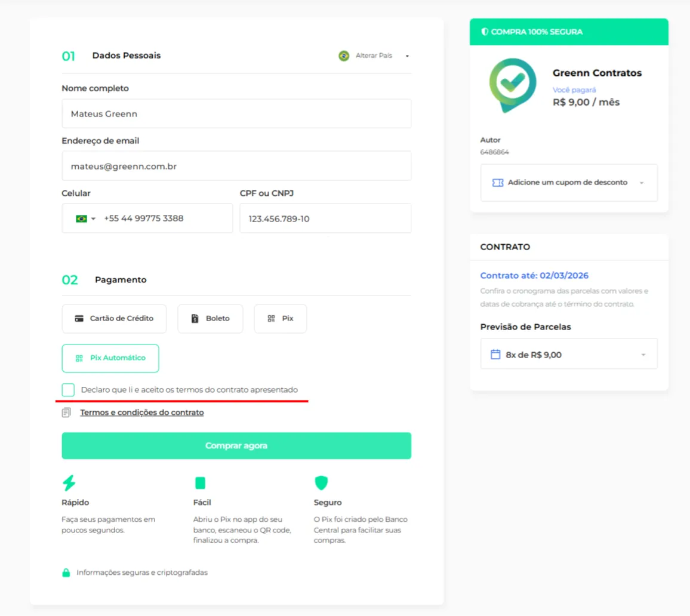690x616 pixels.
Task: Click the Informações seguras e criptografadas text
Action: click(x=142, y=572)
